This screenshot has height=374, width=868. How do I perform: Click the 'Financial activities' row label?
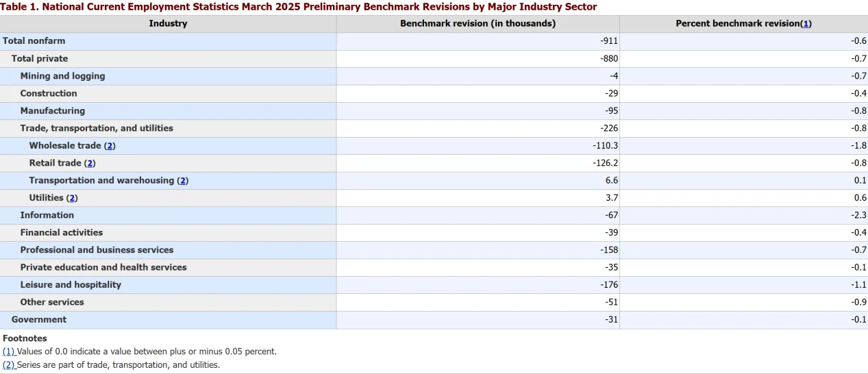(62, 233)
